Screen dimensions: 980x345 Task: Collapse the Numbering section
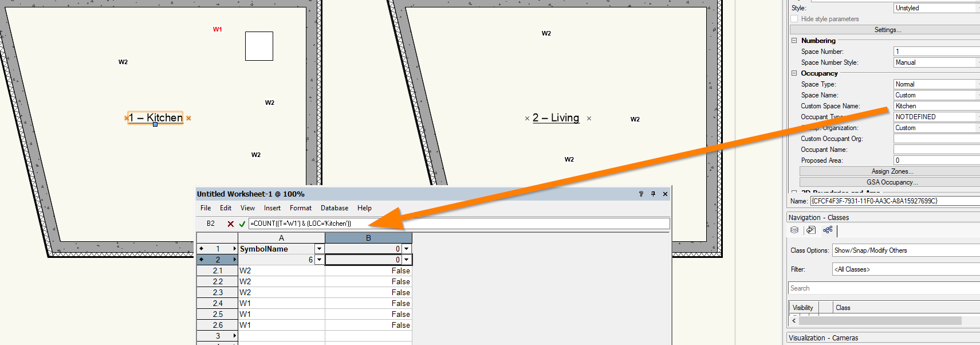click(x=794, y=41)
